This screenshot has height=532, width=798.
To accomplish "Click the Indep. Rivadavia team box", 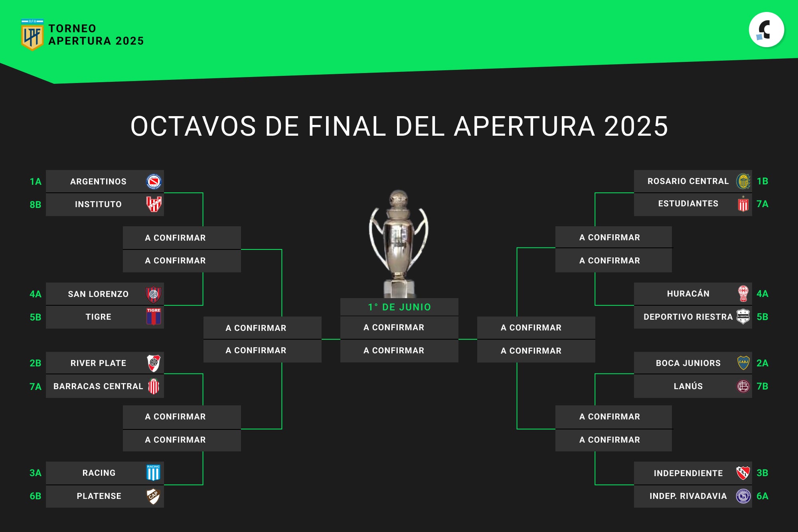I will click(693, 496).
